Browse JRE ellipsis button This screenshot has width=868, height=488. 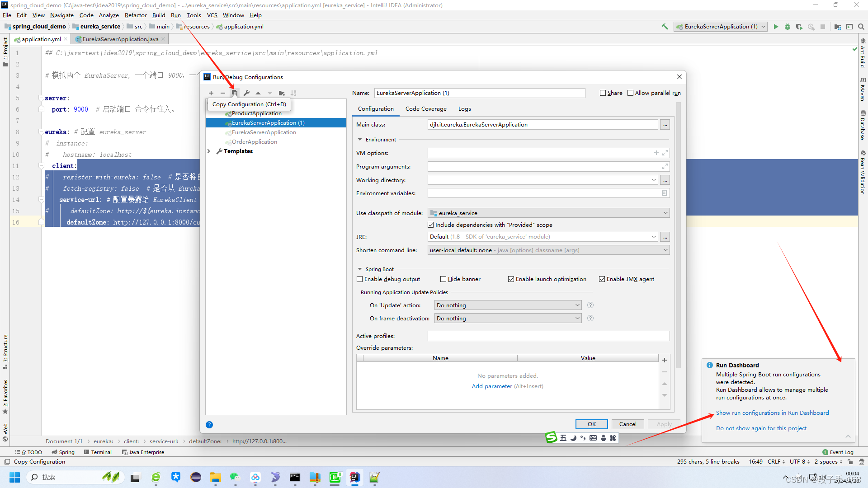(665, 237)
